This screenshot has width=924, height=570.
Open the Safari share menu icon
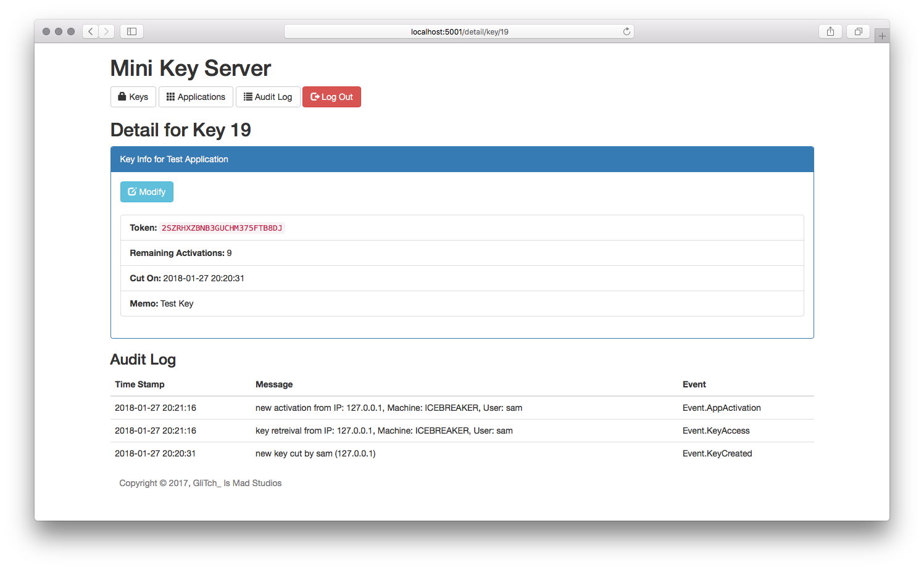[x=830, y=31]
